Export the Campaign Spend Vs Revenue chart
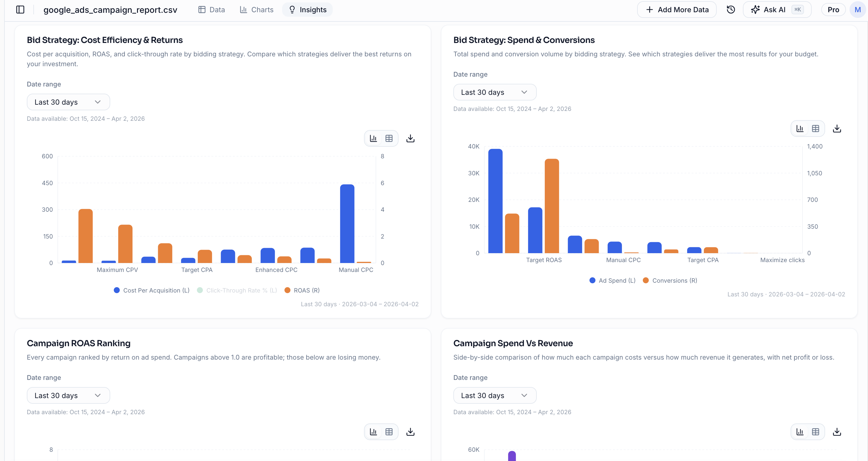Screen dimensions: 868x461 click(837, 431)
